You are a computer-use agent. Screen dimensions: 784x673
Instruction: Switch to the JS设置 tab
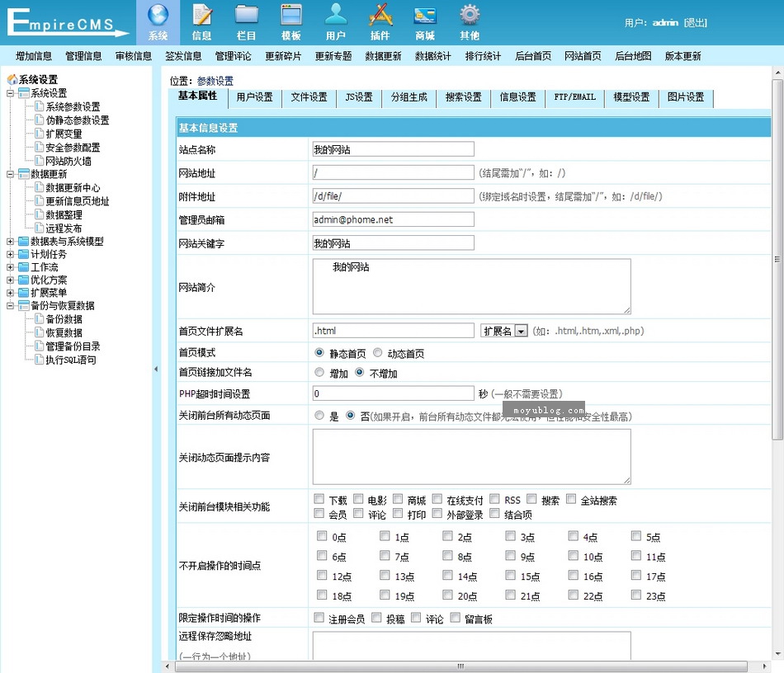[359, 97]
